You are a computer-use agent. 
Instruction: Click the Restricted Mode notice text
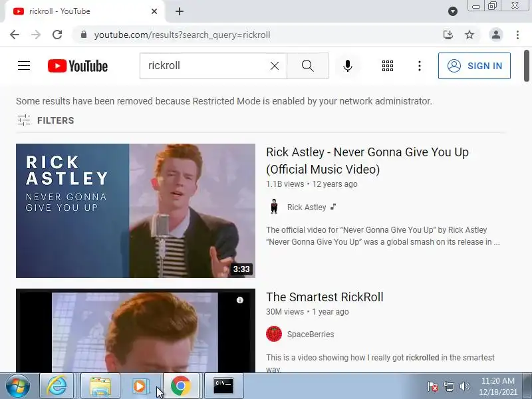tap(224, 101)
